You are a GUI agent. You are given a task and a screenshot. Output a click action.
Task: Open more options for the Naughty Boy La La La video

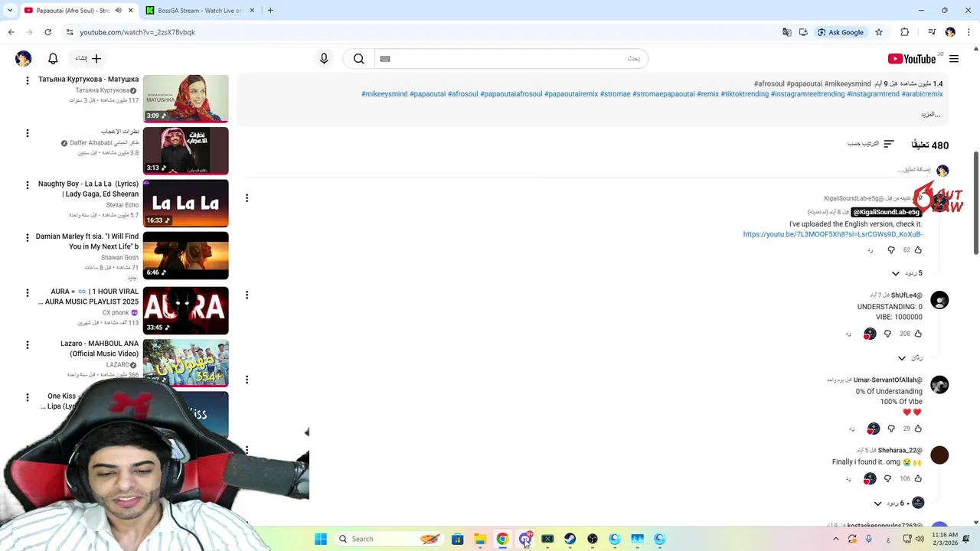pyautogui.click(x=28, y=185)
